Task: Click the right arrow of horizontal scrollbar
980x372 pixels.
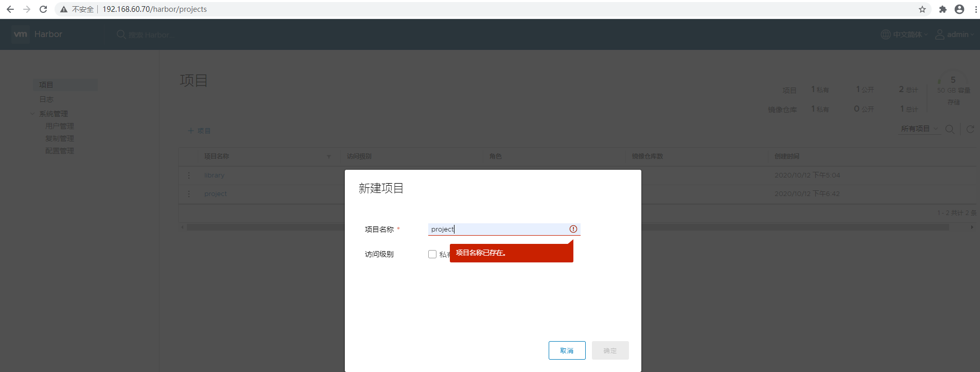Action: point(972,227)
